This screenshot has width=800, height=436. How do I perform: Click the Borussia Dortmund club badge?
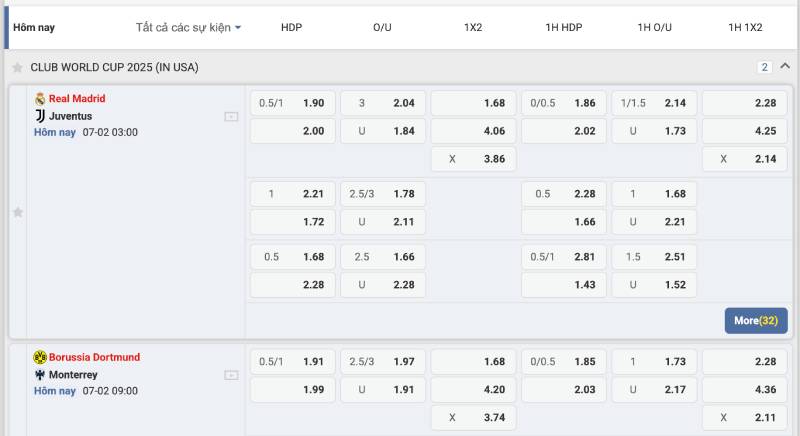pos(40,357)
